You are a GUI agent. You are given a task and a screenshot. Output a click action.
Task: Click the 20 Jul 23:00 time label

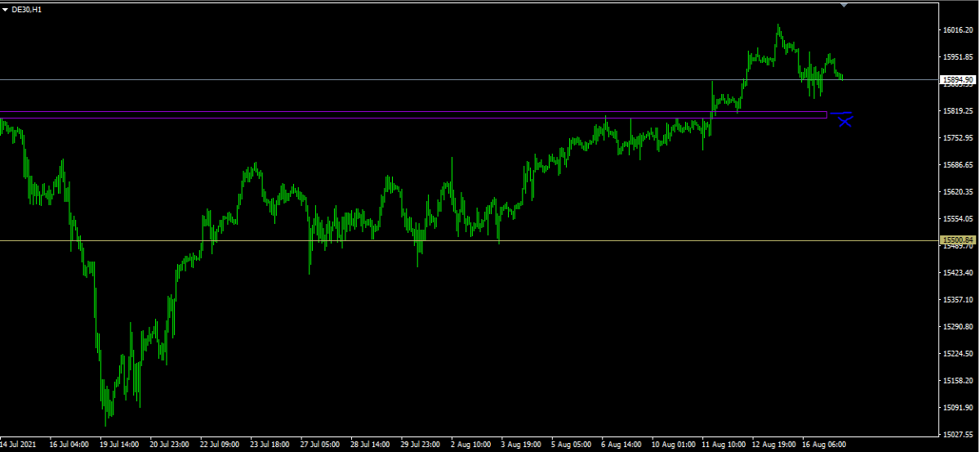tap(170, 445)
